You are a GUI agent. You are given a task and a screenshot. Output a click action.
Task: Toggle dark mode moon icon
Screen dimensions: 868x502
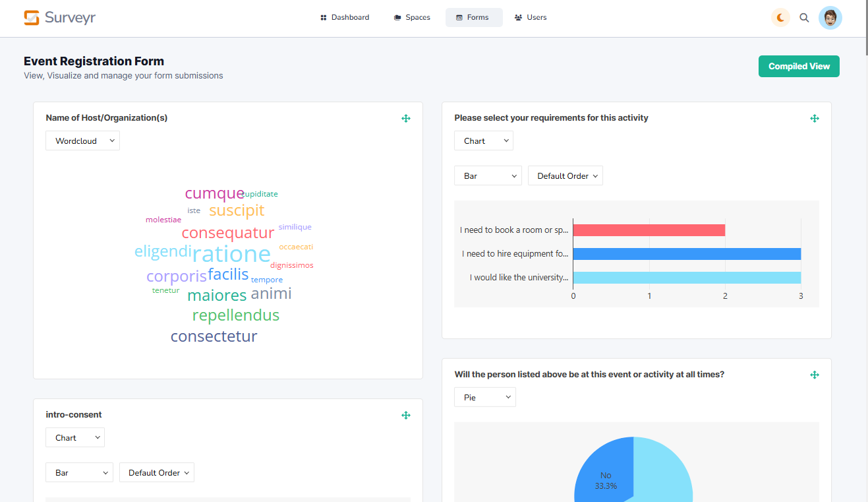(780, 18)
